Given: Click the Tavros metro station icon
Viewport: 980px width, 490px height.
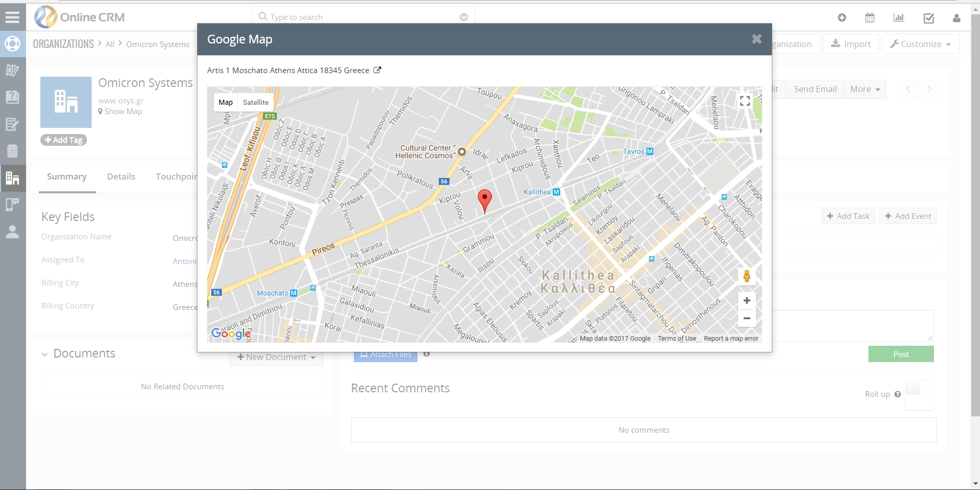Looking at the screenshot, I should 650,151.
